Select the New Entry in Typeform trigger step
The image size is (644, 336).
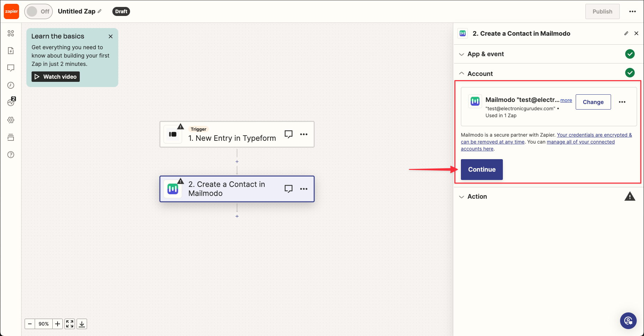[x=237, y=134]
